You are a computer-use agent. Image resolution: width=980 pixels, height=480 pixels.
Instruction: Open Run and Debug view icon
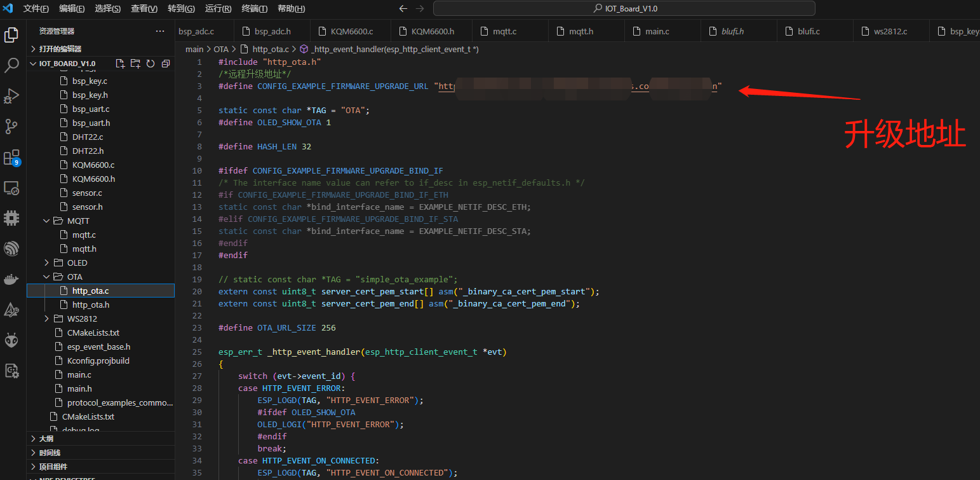point(11,95)
